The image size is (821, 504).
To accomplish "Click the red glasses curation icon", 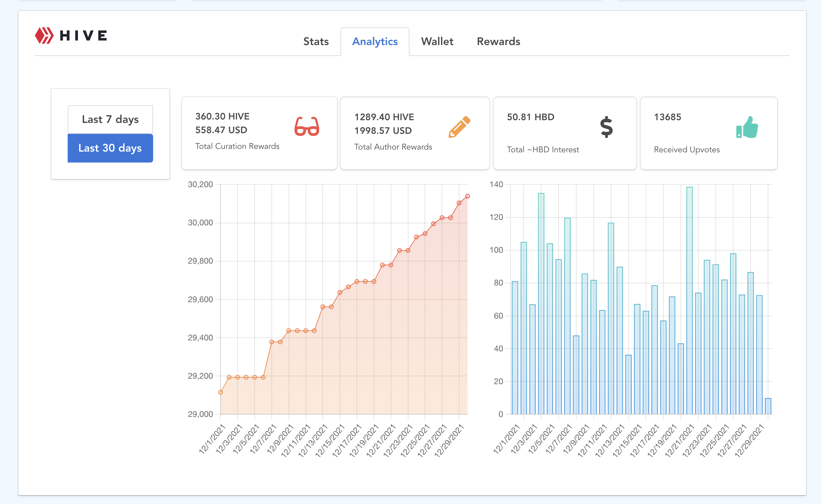I will click(307, 126).
